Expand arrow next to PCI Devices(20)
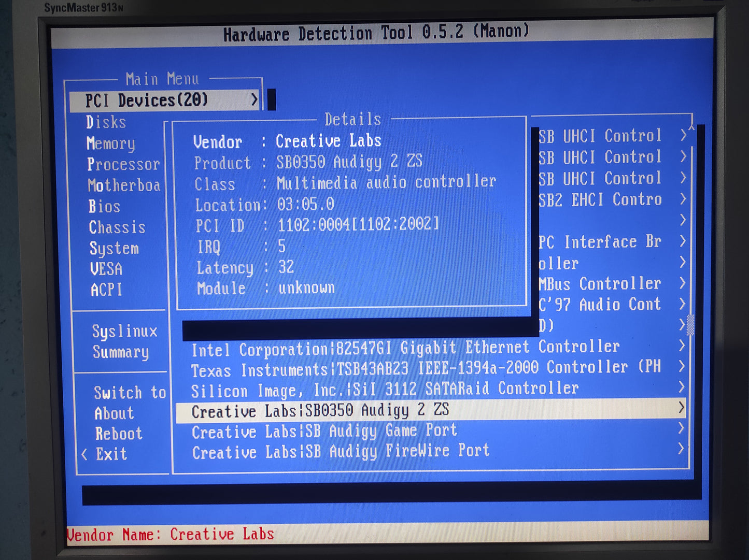This screenshot has width=749, height=560. (x=254, y=99)
